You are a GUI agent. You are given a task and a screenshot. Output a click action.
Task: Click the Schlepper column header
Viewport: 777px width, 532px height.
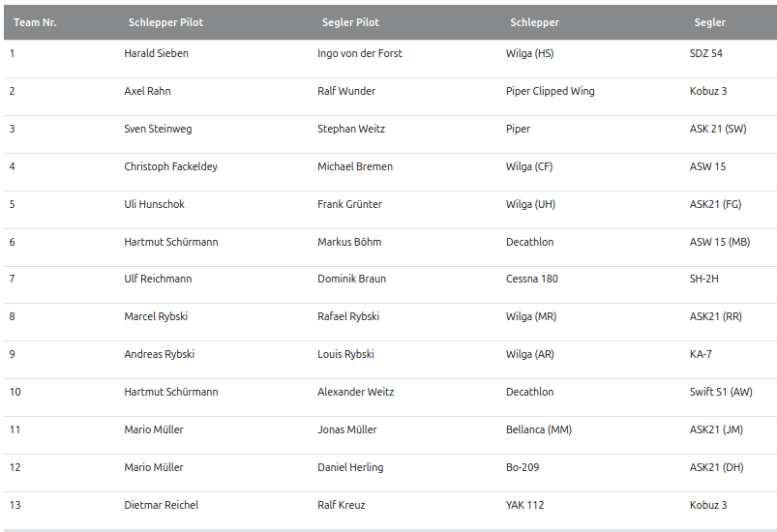point(534,22)
